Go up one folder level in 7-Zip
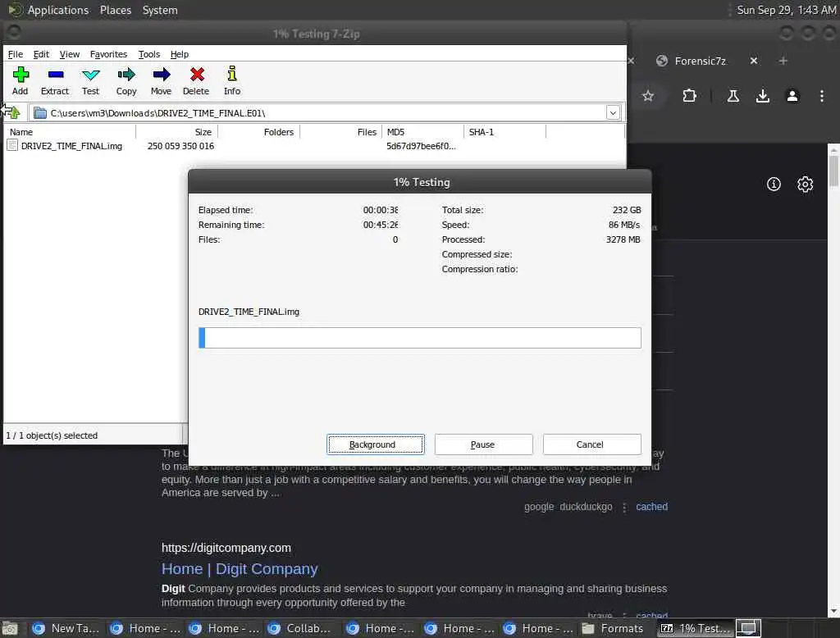The height and width of the screenshot is (638, 840). coord(13,112)
